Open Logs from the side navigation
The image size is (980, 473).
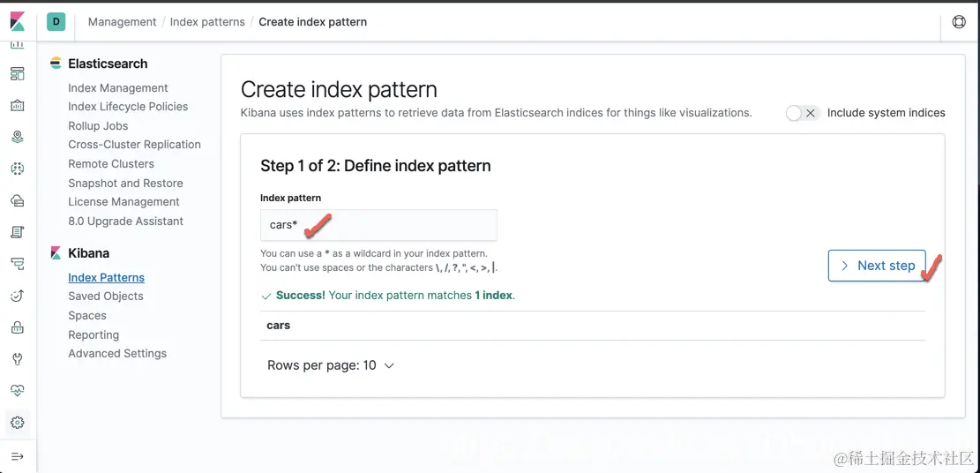pos(18,232)
